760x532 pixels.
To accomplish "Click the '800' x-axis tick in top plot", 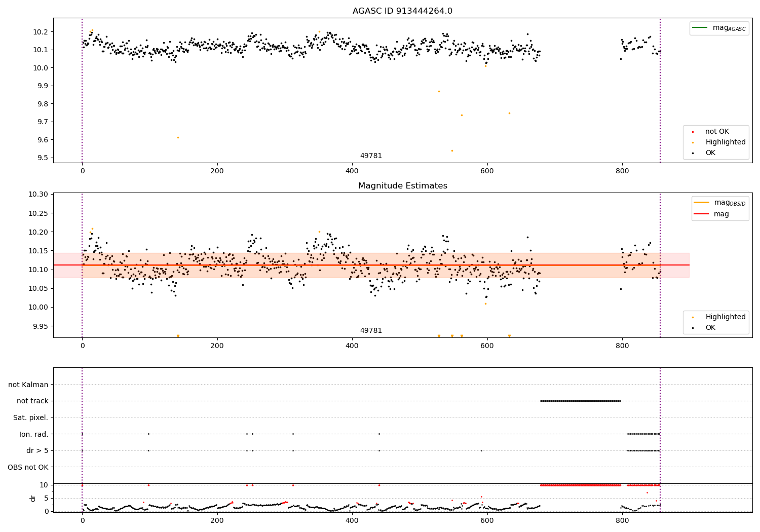I will click(x=622, y=171).
